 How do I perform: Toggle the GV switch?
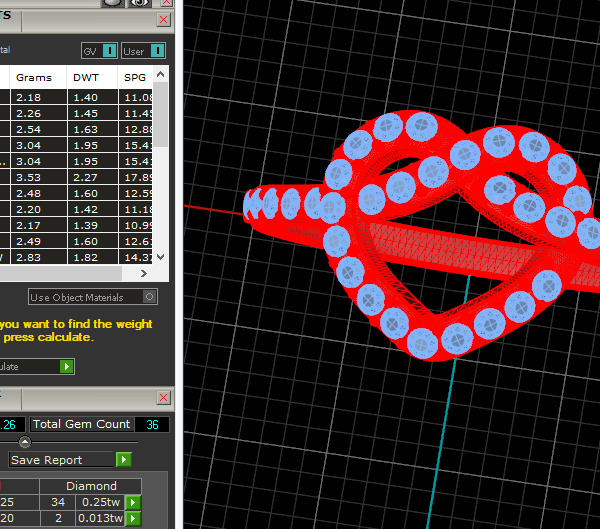coord(109,50)
